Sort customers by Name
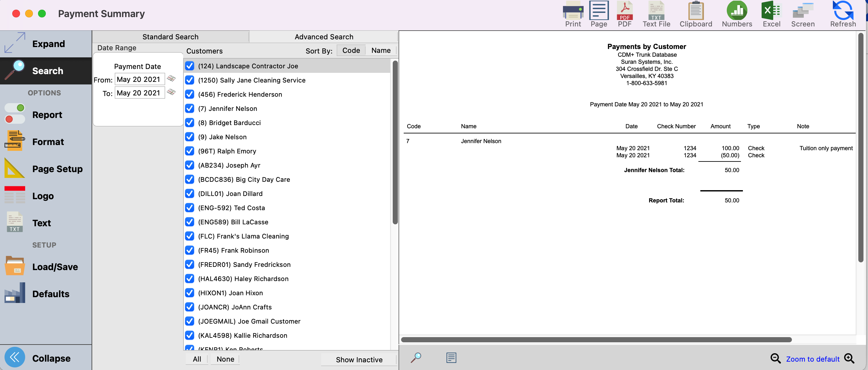 pos(381,51)
